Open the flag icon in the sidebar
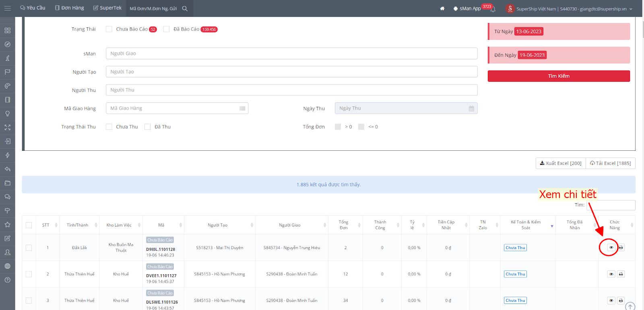 (x=7, y=72)
